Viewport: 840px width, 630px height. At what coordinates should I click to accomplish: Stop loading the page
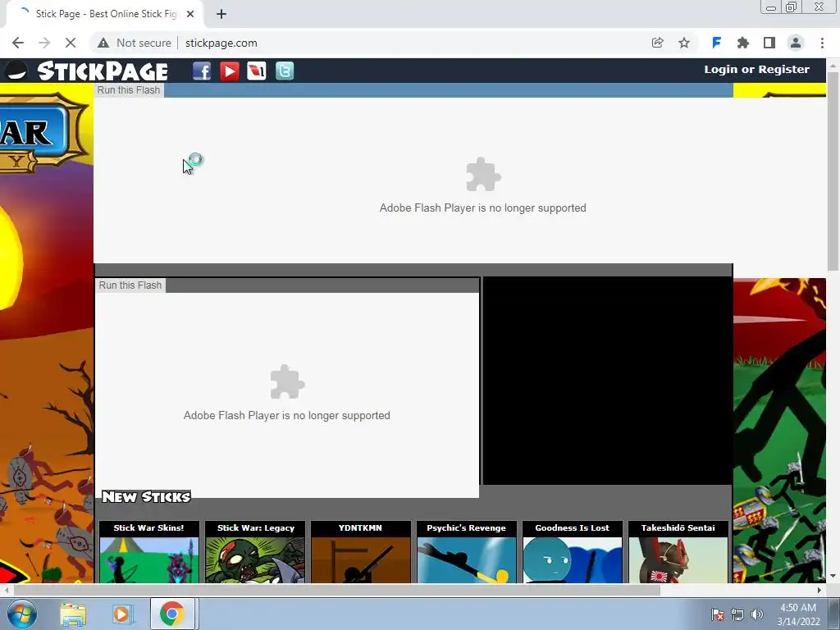71,43
